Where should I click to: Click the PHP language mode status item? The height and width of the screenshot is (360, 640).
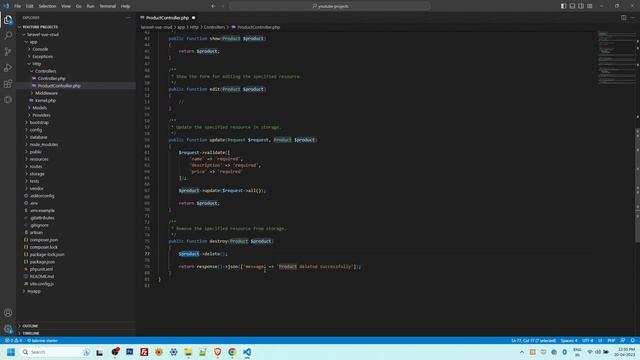[x=611, y=340]
